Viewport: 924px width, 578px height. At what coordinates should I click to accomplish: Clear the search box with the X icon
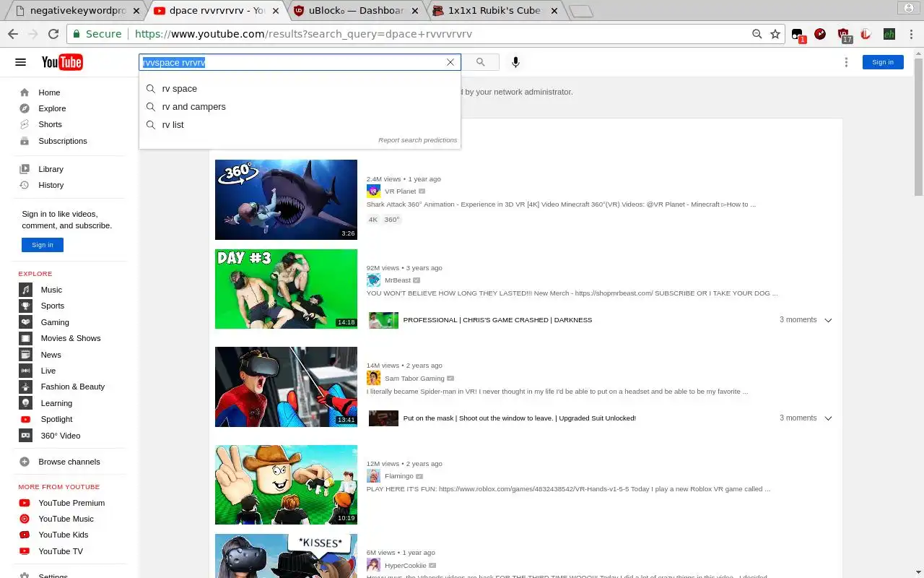pyautogui.click(x=450, y=62)
